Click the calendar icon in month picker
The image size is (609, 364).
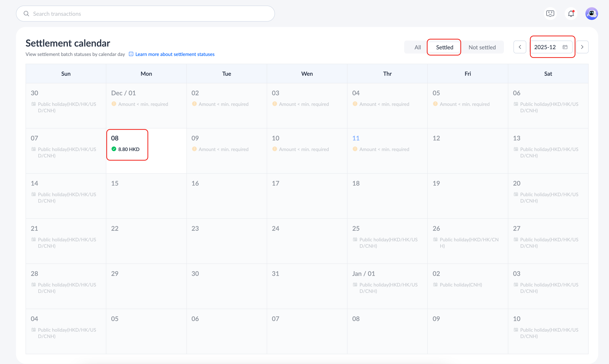pos(565,47)
